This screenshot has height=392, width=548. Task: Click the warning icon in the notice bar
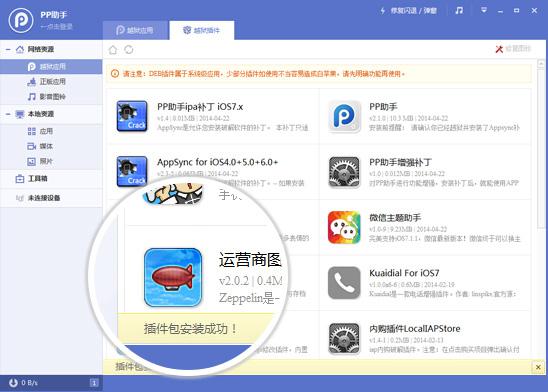(x=115, y=74)
